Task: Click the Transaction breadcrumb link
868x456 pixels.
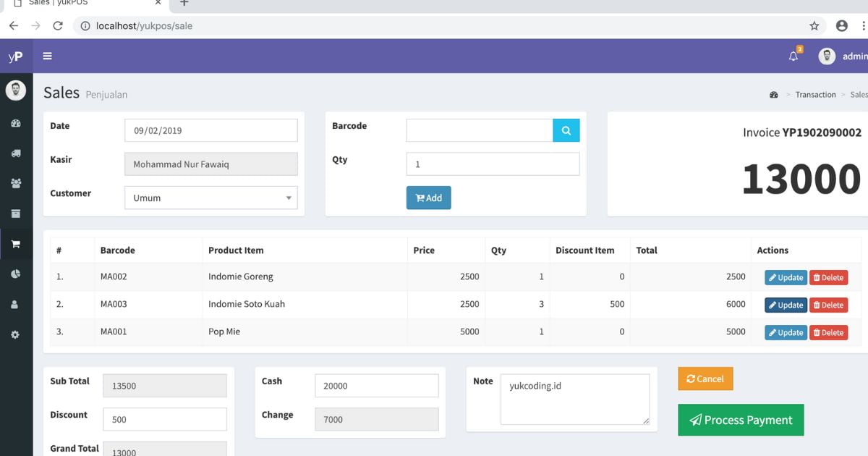Action: (815, 95)
